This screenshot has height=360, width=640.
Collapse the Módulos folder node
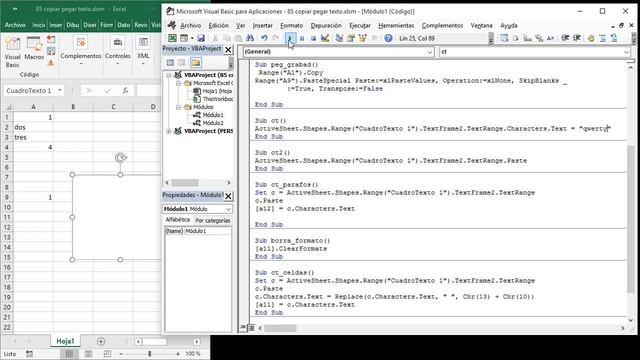(178, 107)
